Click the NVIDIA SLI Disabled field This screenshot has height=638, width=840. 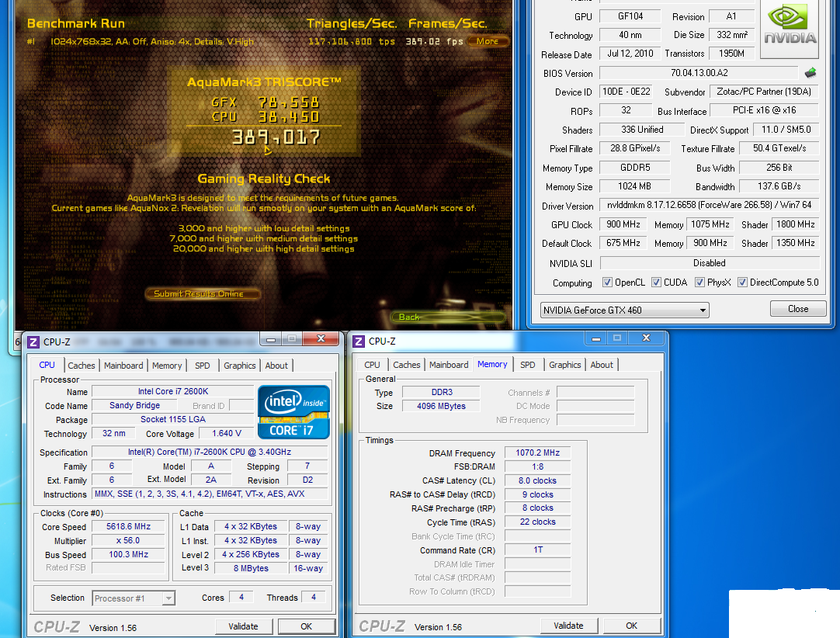[710, 263]
